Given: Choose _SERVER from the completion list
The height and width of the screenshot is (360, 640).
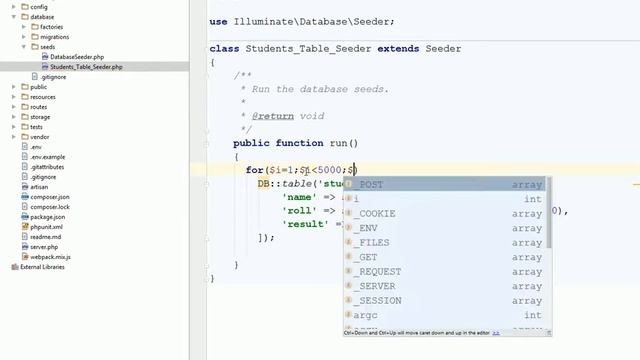Looking at the screenshot, I should [445, 286].
